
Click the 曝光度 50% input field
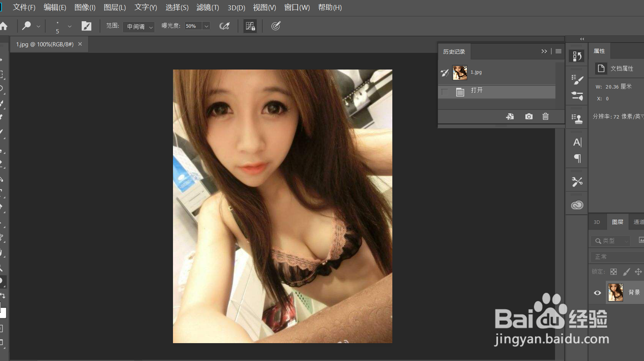[x=193, y=26]
